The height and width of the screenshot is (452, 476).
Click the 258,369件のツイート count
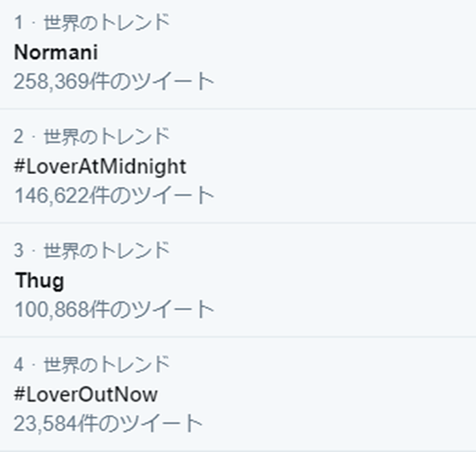click(x=114, y=82)
